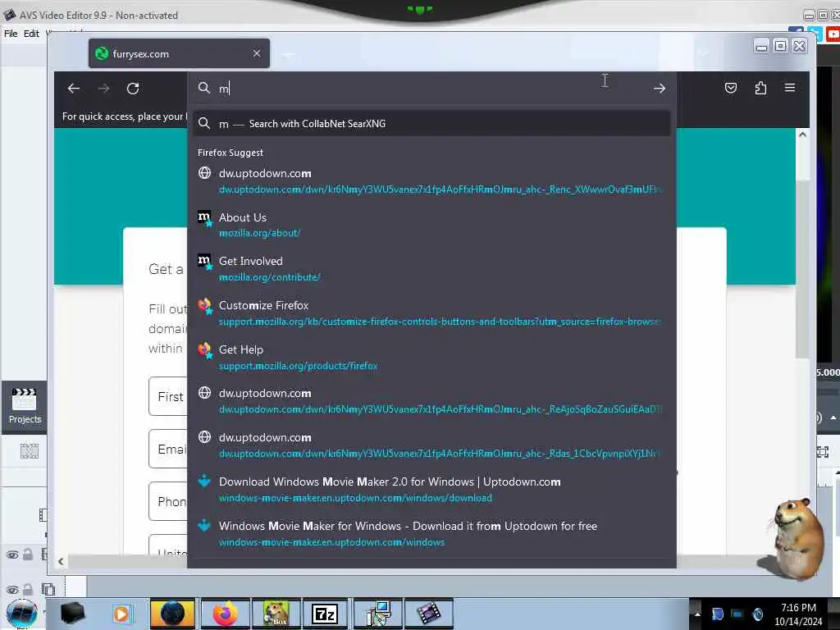Screen dimensions: 840x630
Task: Click the taskbar clock showing 7:16 PM
Action: pos(798,614)
